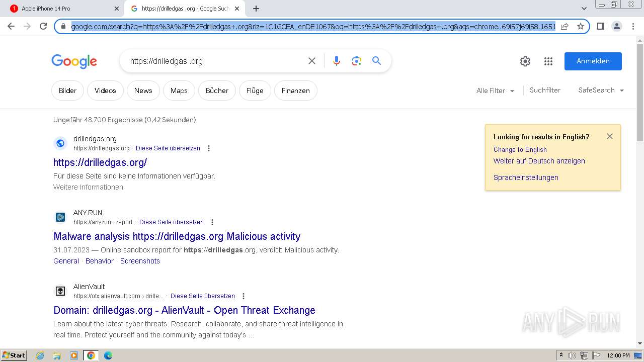
Task: Open options for ANY.RUN result
Action: click(212, 222)
